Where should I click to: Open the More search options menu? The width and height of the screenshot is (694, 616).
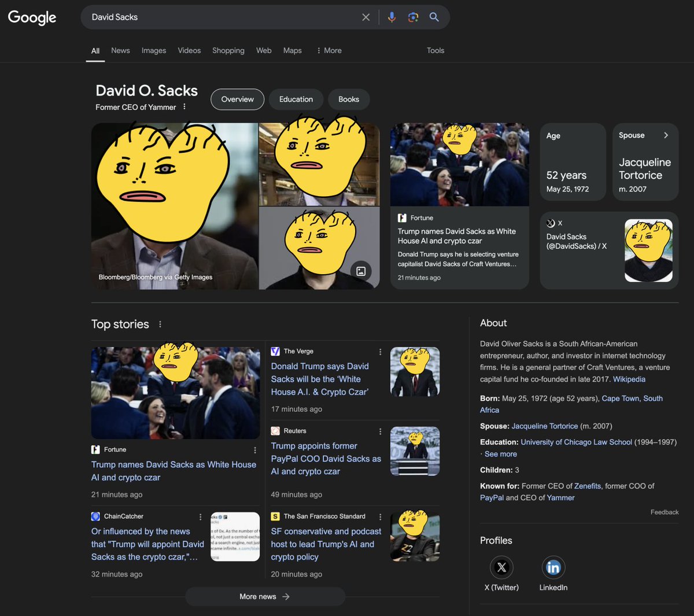[328, 51]
